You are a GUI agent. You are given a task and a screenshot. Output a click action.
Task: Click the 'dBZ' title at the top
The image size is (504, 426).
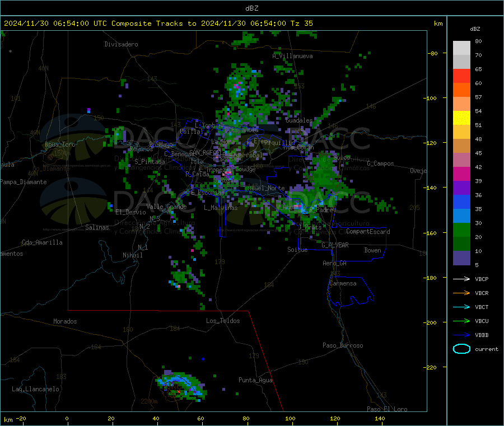[x=251, y=8]
